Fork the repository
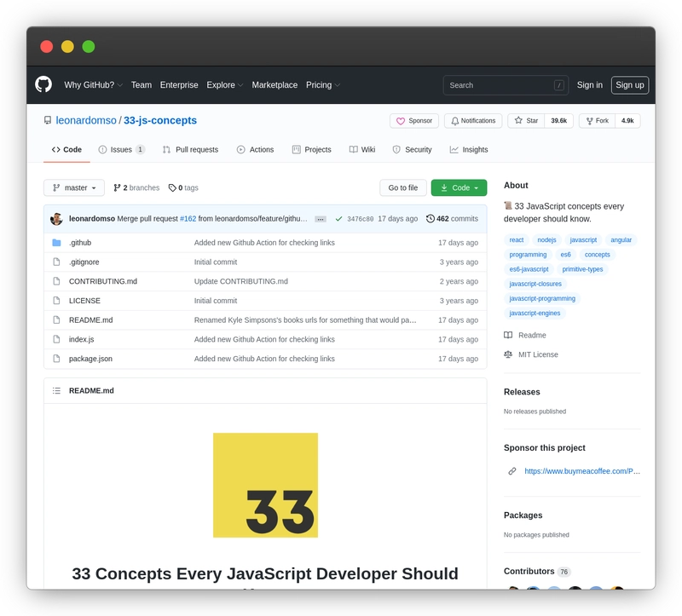Viewport: 682px width, 616px height. pos(598,121)
